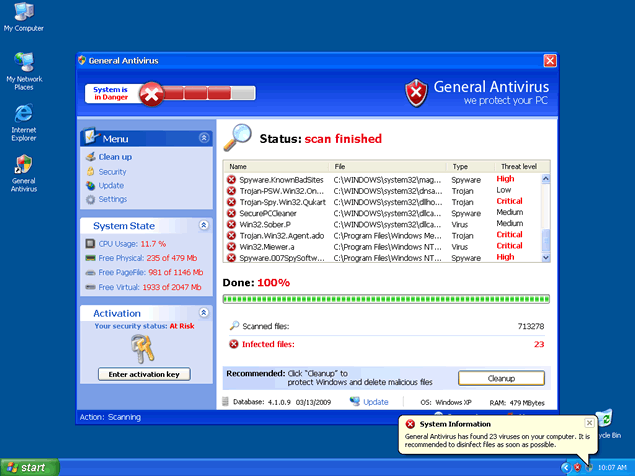Click the Settings gear icon in Menu
Viewport: 635px width, 476px height.
(x=90, y=199)
